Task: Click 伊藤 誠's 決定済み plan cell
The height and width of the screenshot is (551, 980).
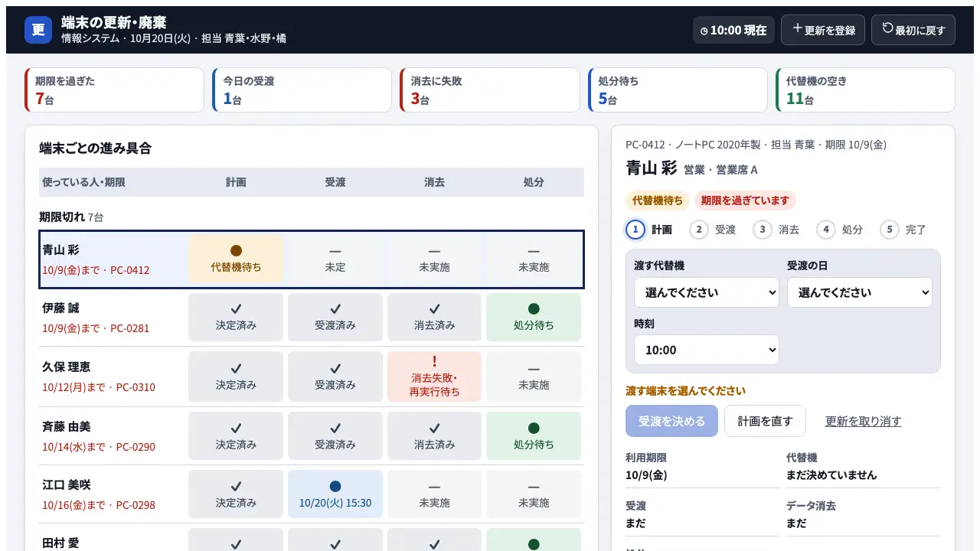Action: 236,317
